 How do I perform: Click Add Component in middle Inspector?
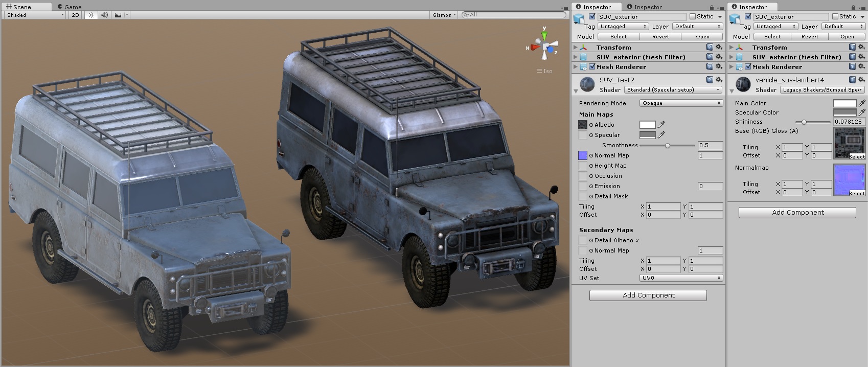(x=648, y=295)
